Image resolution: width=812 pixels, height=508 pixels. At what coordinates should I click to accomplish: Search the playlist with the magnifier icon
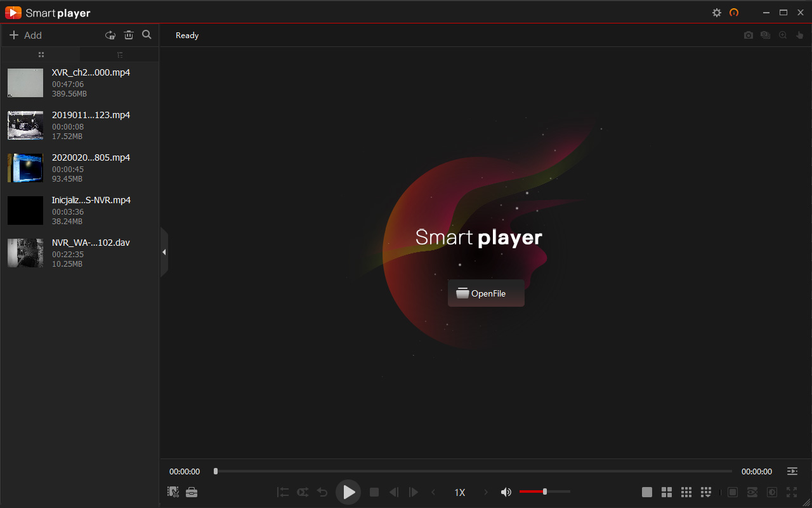(x=147, y=35)
